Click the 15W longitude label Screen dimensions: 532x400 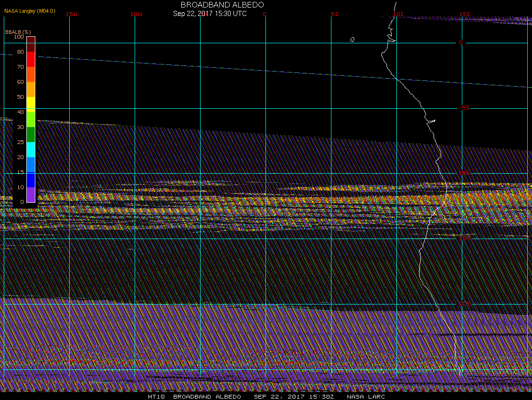tap(72, 14)
